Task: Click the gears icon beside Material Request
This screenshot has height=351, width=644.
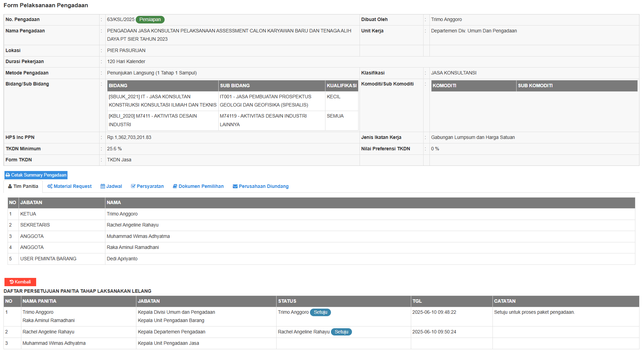Action: 50,187
